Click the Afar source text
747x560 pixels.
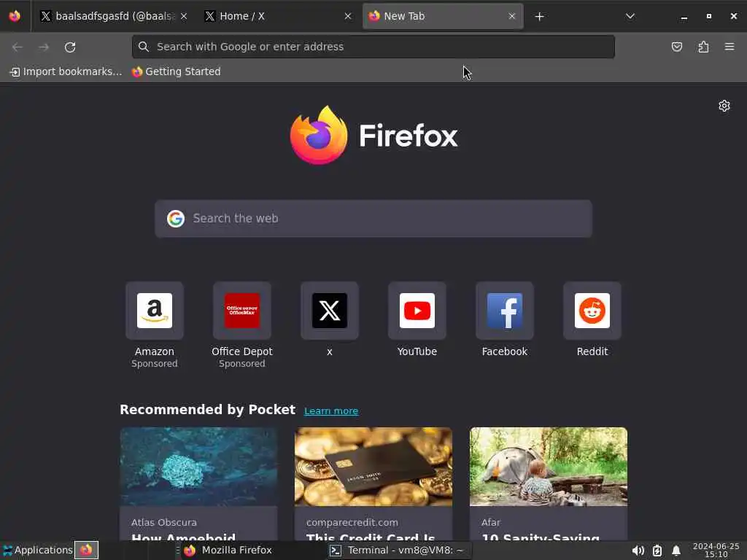pos(491,522)
